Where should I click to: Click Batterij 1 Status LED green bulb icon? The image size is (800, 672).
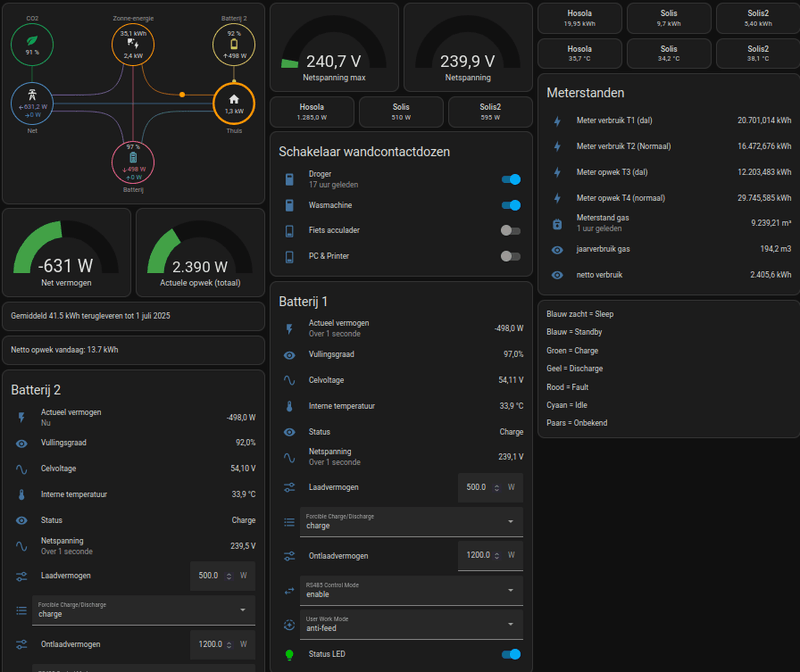click(x=289, y=655)
